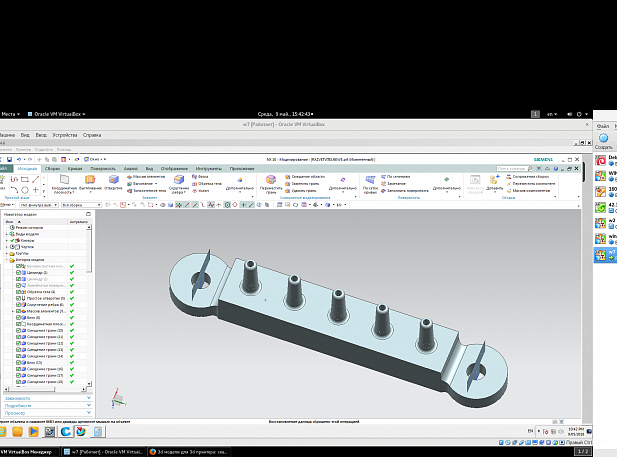
Task: Open the Extrude (Вытягивание) tool
Action: pos(90,180)
